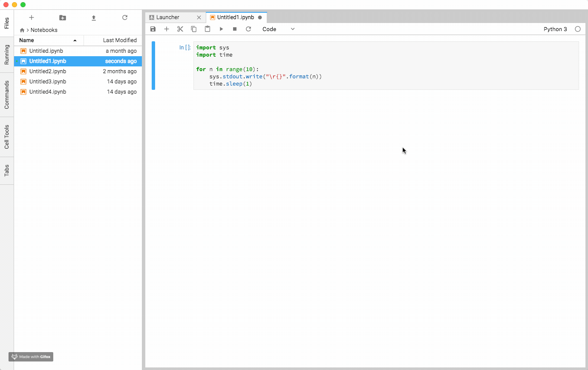Navigate to root via home breadcrumb icon
The height and width of the screenshot is (370, 588).
point(21,30)
